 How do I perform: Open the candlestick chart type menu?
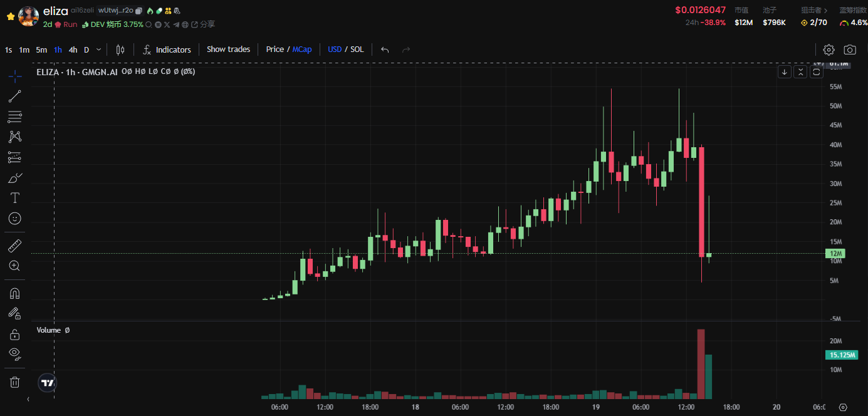pyautogui.click(x=120, y=49)
